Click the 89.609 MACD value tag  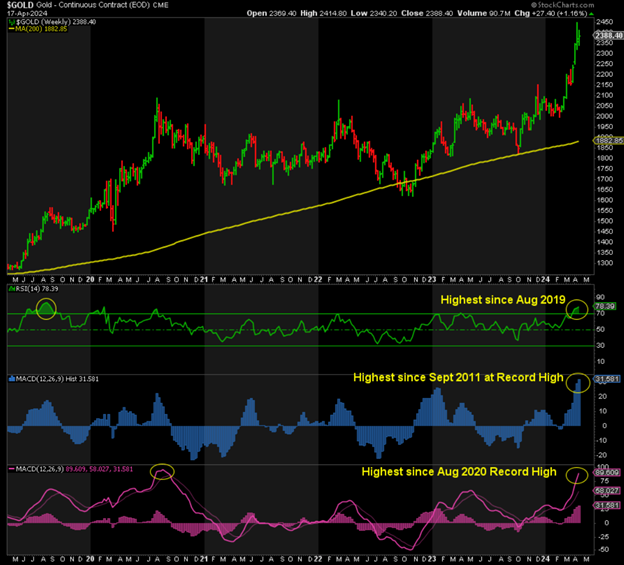click(607, 472)
